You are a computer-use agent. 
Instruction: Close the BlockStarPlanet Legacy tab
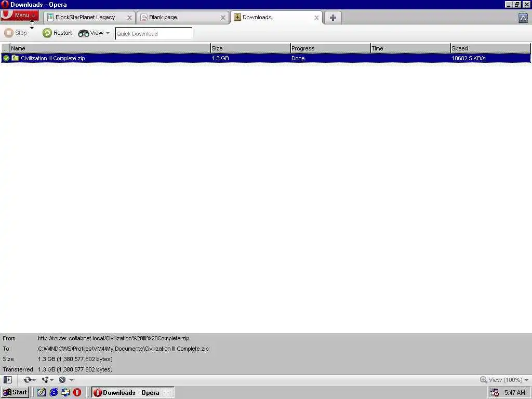(129, 18)
